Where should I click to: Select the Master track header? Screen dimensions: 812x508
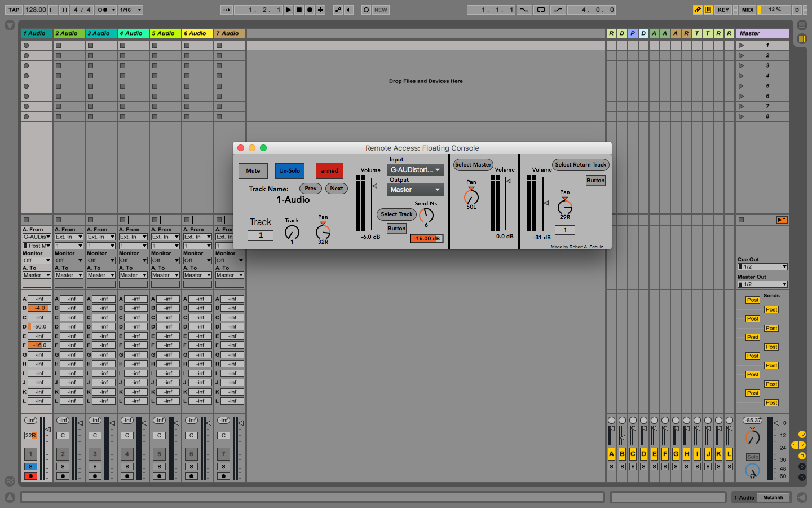762,33
